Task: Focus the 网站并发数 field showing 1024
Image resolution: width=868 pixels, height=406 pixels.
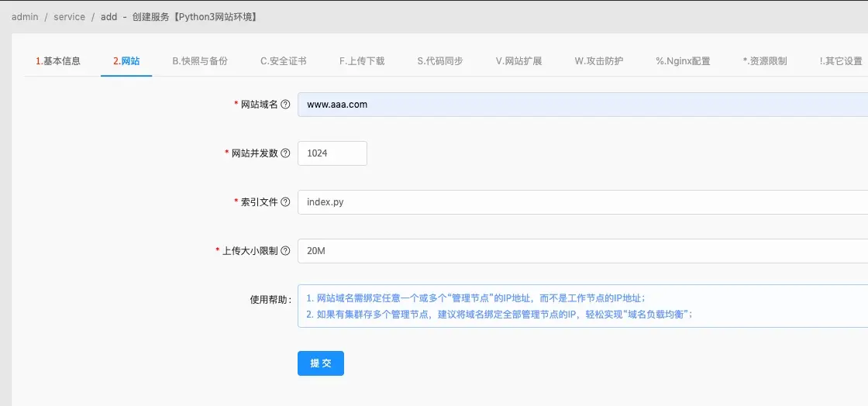Action: click(332, 153)
